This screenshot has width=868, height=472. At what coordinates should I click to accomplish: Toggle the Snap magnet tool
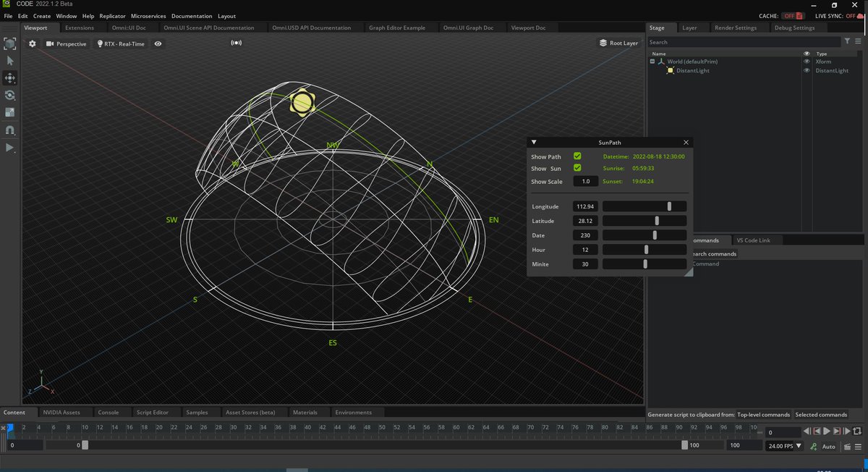10,130
